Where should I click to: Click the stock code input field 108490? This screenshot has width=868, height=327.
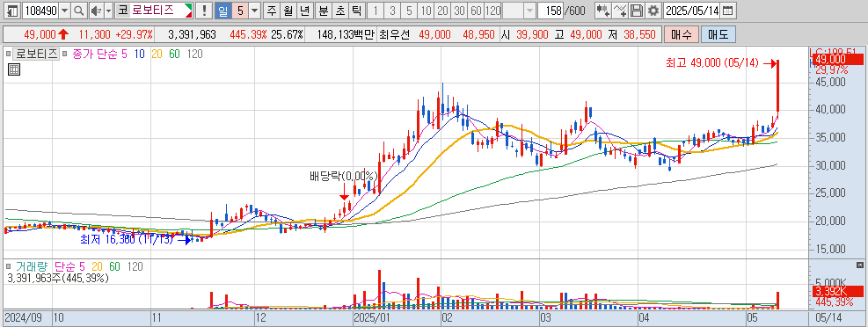pyautogui.click(x=40, y=10)
